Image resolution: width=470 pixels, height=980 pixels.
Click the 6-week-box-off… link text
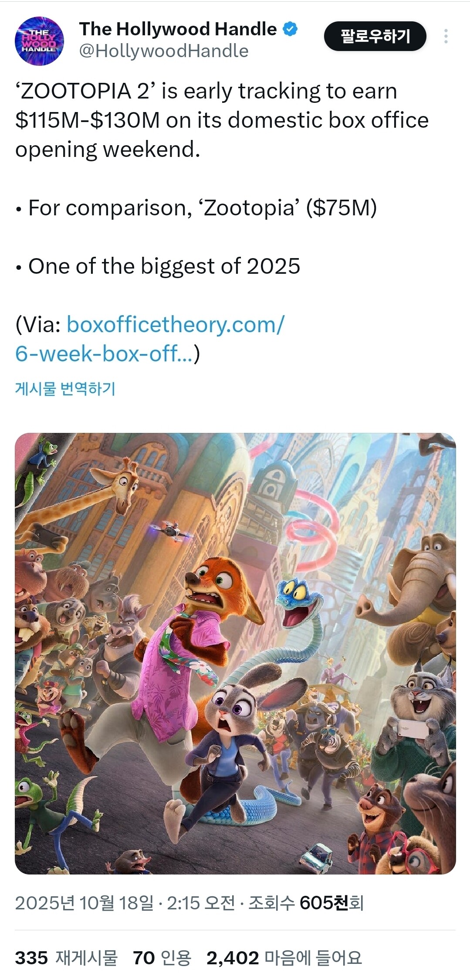pos(104,354)
